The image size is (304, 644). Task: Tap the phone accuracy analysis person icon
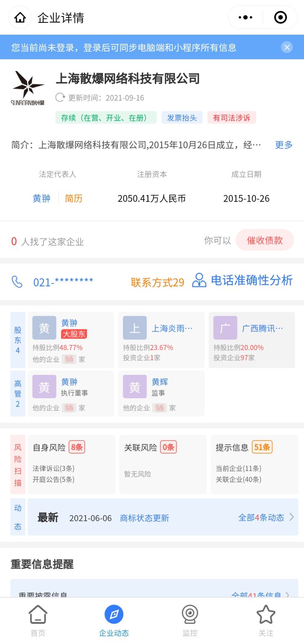click(199, 280)
